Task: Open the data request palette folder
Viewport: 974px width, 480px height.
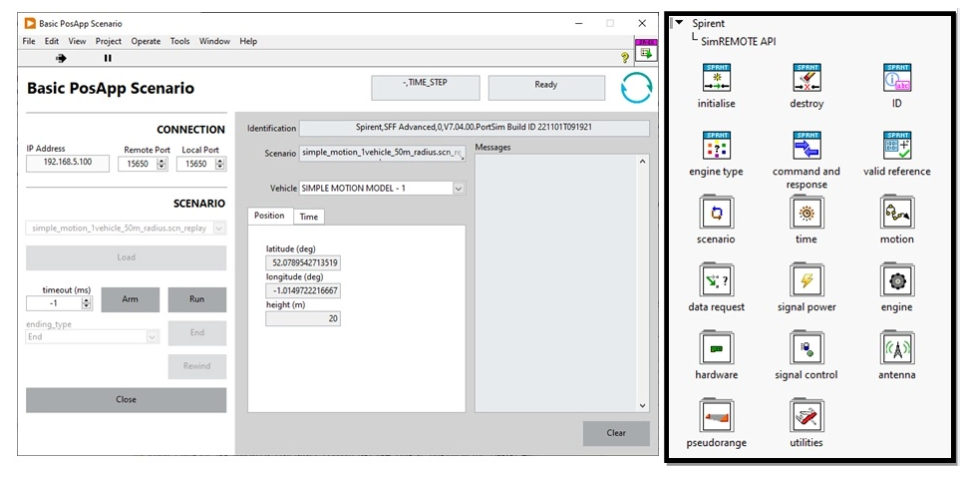Action: (x=716, y=280)
